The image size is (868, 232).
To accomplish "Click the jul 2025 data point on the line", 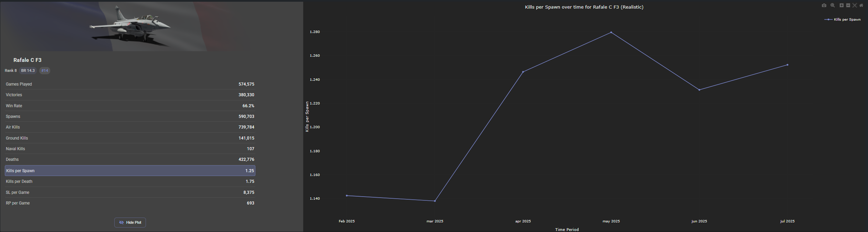I will click(x=787, y=65).
